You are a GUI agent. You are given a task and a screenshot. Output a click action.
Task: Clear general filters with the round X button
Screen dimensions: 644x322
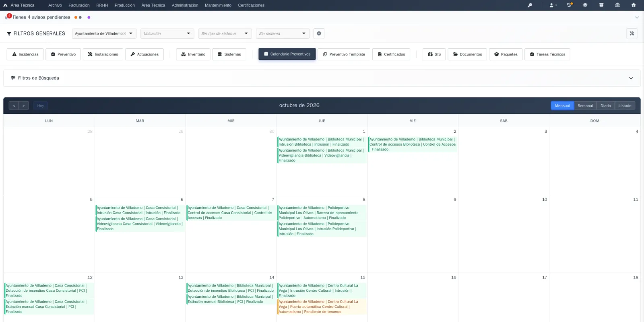[319, 33]
